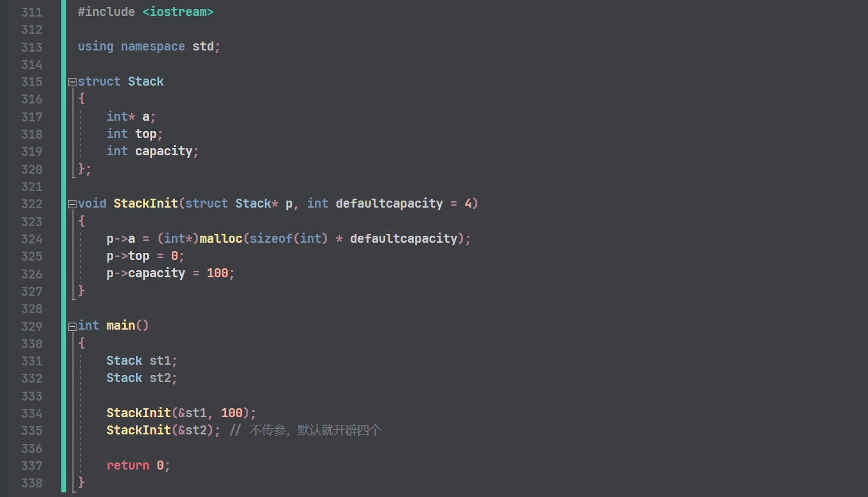Click line number 324 in gutter
The width and height of the screenshot is (868, 497).
[31, 239]
